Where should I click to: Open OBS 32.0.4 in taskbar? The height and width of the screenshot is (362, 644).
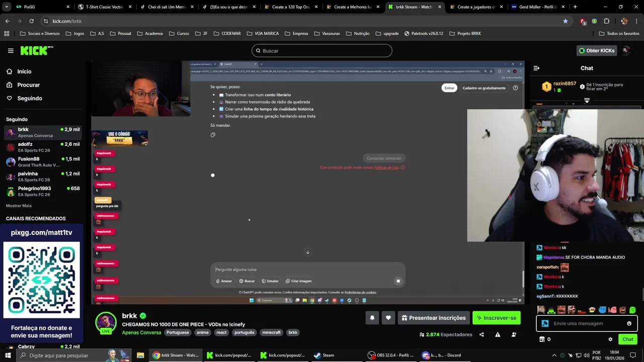[390, 355]
